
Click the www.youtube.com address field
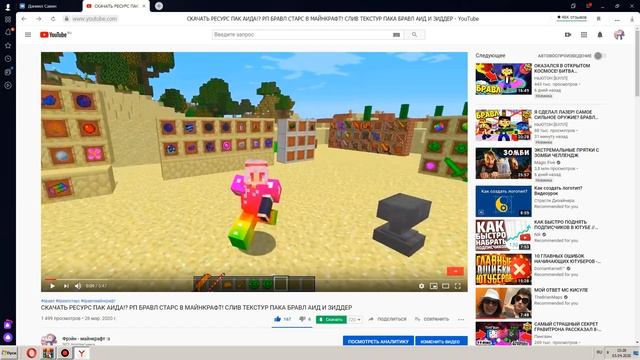(95, 19)
